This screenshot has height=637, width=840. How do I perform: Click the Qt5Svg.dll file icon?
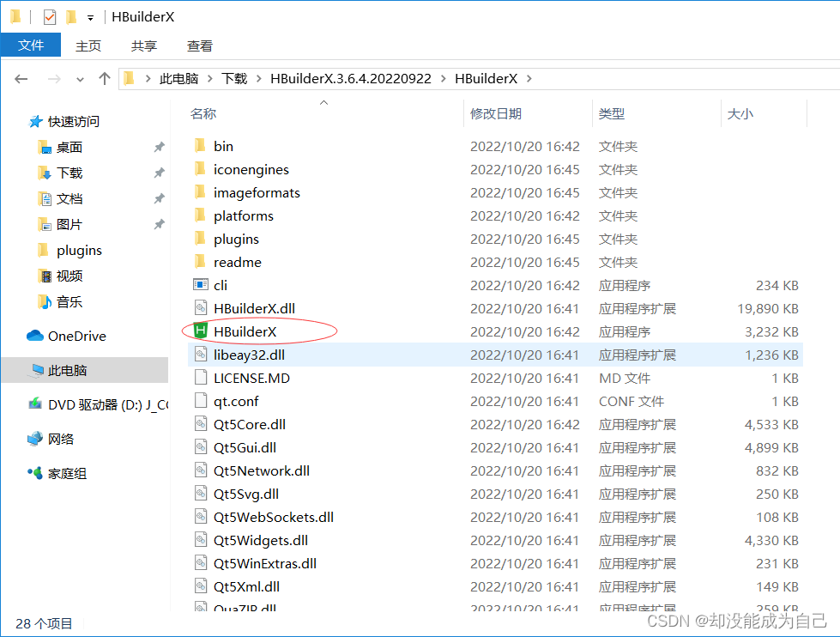tap(201, 494)
